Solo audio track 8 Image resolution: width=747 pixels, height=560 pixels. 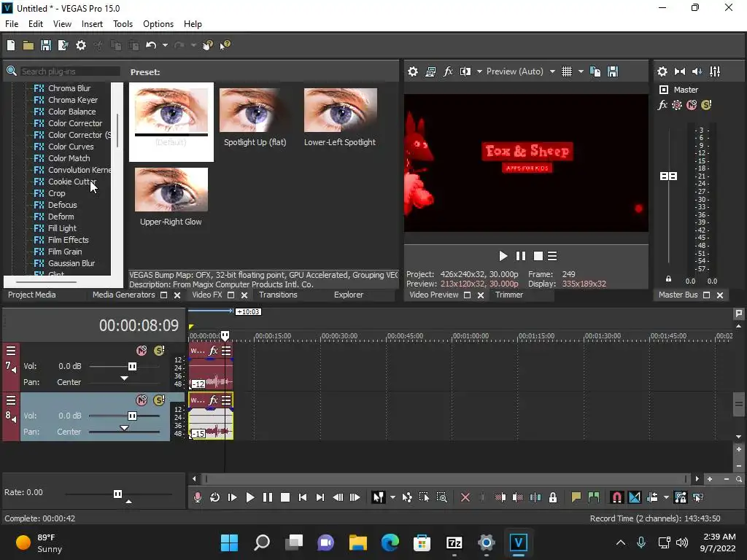pos(158,400)
